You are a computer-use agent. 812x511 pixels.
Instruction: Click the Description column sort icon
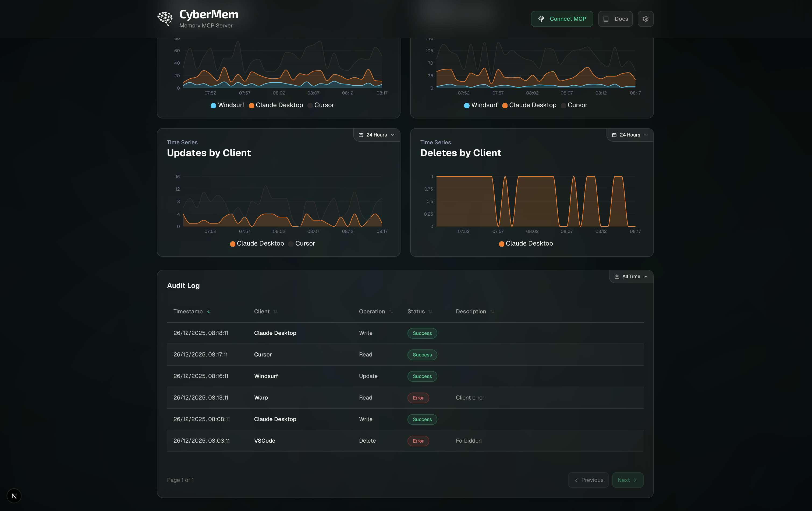click(492, 311)
